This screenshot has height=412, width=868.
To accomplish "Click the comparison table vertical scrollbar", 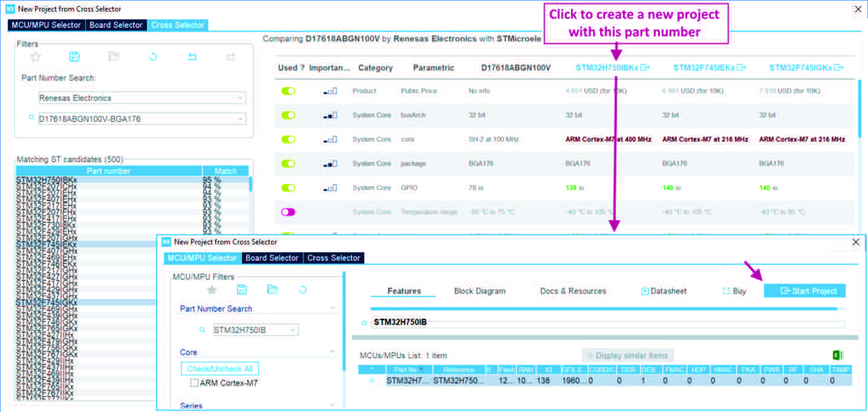I will click(x=860, y=109).
